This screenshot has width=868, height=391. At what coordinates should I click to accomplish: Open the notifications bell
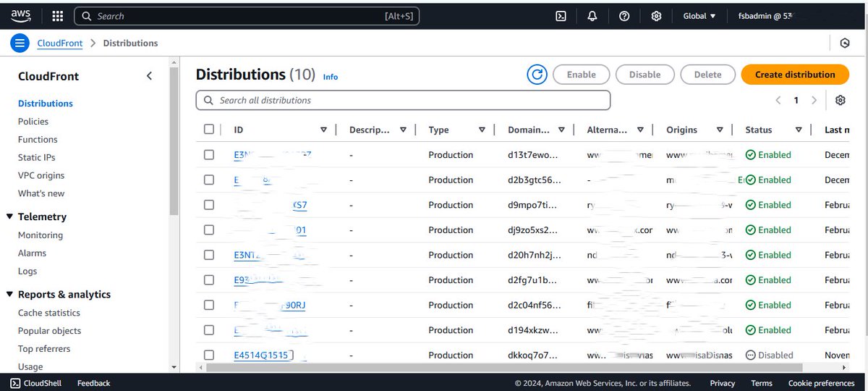(x=592, y=16)
